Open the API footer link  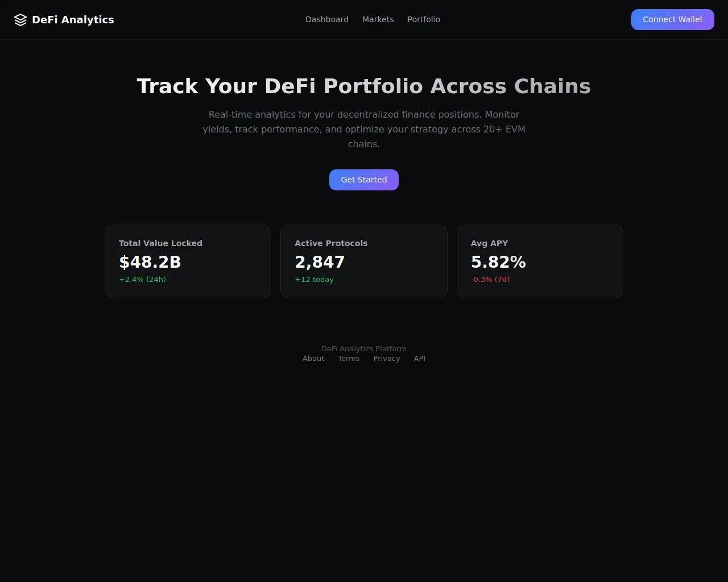(x=420, y=359)
